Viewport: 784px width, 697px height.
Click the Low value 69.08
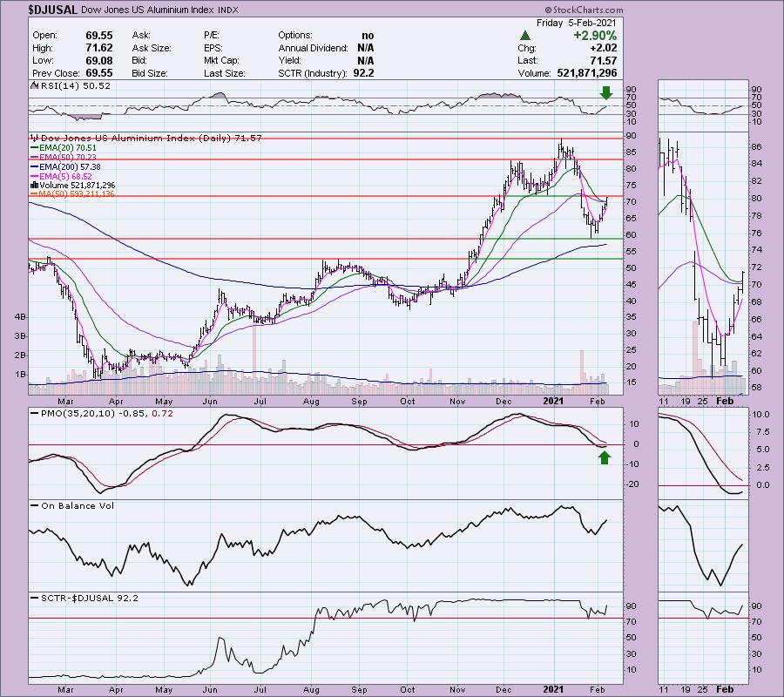click(99, 60)
